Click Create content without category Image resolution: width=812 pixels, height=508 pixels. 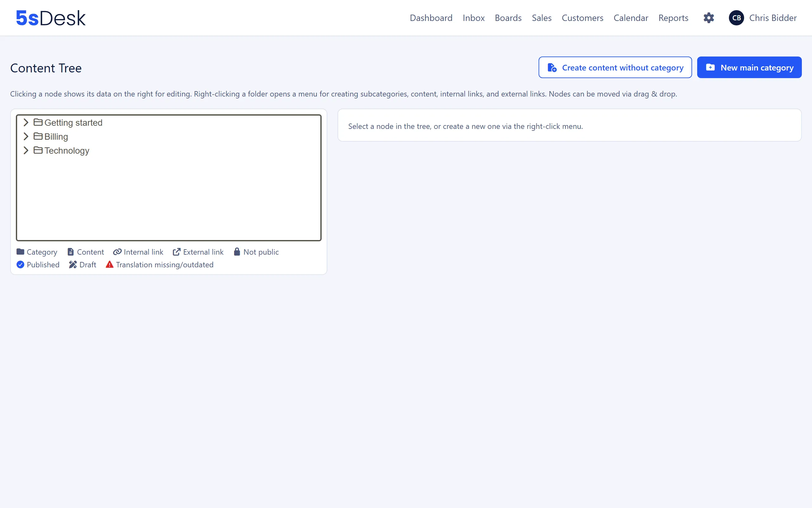615,68
